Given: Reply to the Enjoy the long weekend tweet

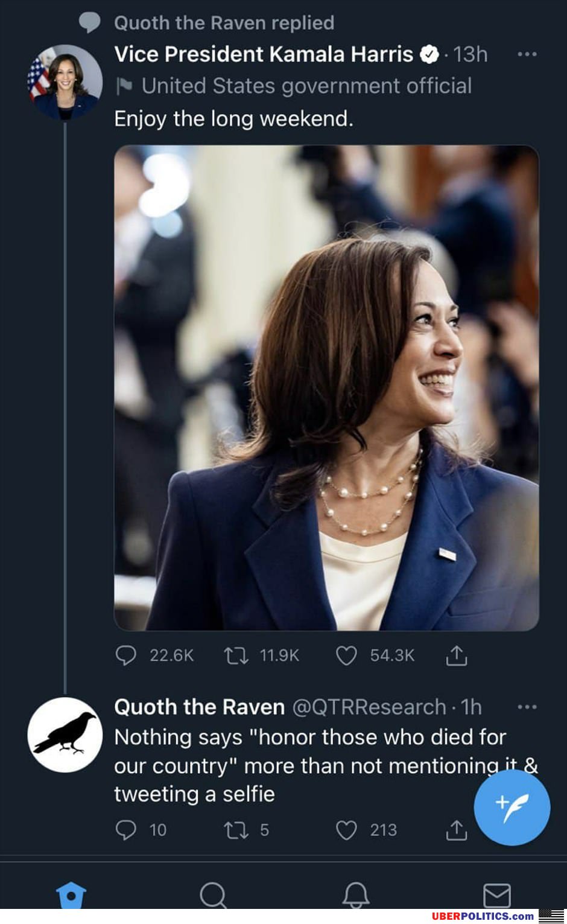Looking at the screenshot, I should (x=125, y=655).
